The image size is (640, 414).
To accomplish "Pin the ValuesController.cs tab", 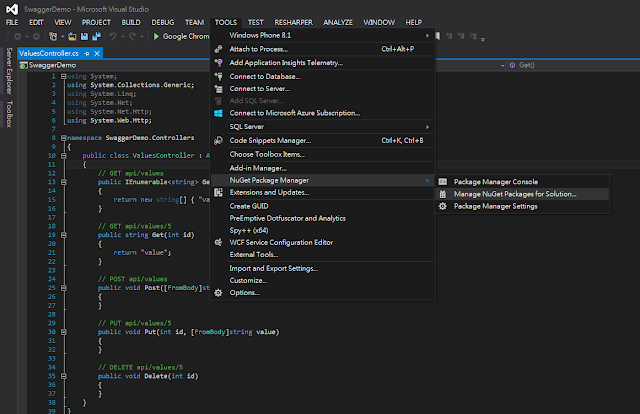I will coord(88,52).
